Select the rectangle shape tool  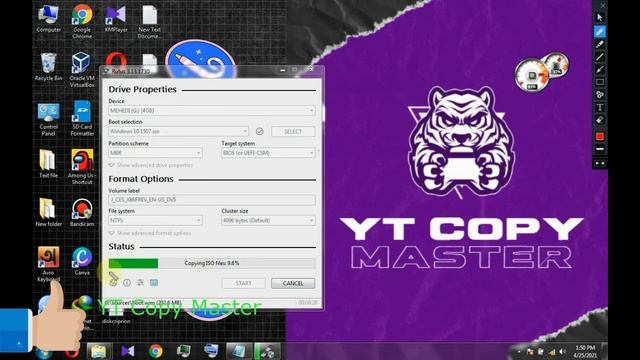(600, 82)
